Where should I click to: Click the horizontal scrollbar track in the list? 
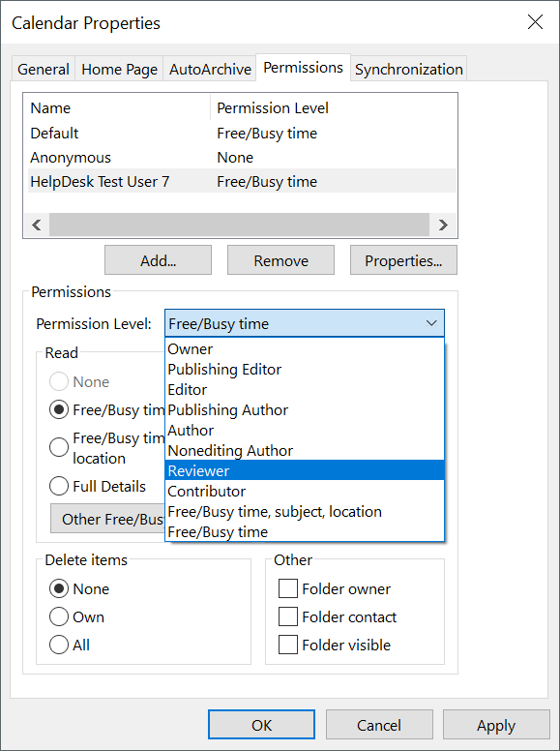(239, 225)
